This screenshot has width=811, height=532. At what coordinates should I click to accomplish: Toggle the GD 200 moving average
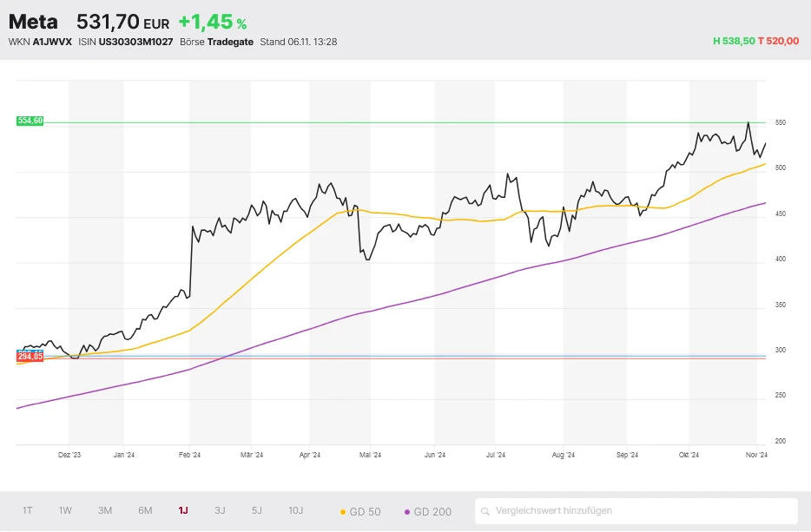coord(427,512)
